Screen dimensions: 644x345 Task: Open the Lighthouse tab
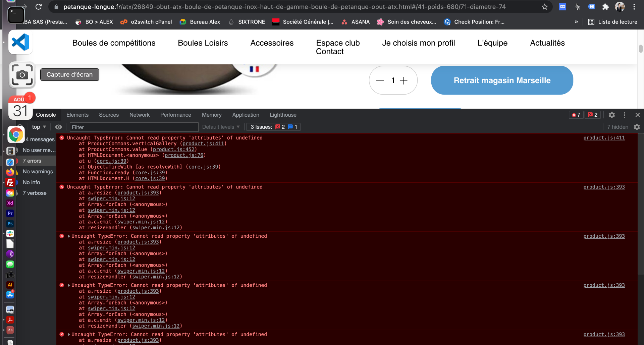283,115
